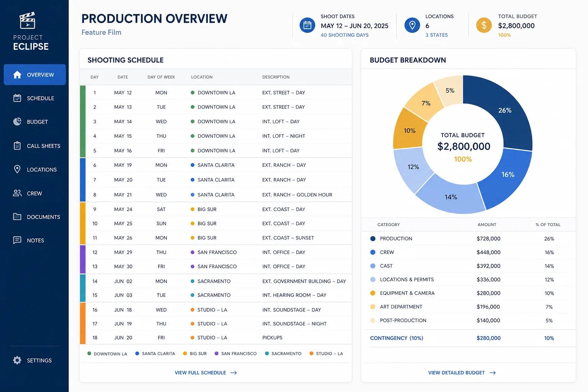
Task: Click the Crew category color dot
Action: click(x=373, y=252)
